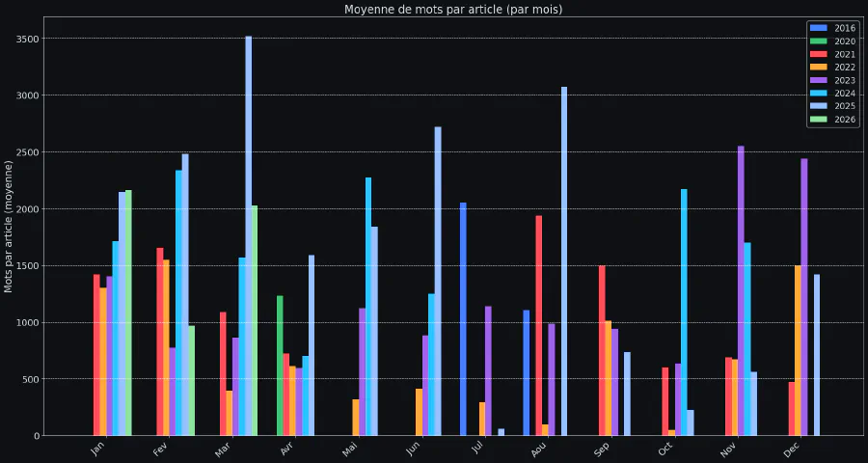The width and height of the screenshot is (868, 463).
Task: Click the 'Jun' x-axis tick label
Action: (x=413, y=449)
